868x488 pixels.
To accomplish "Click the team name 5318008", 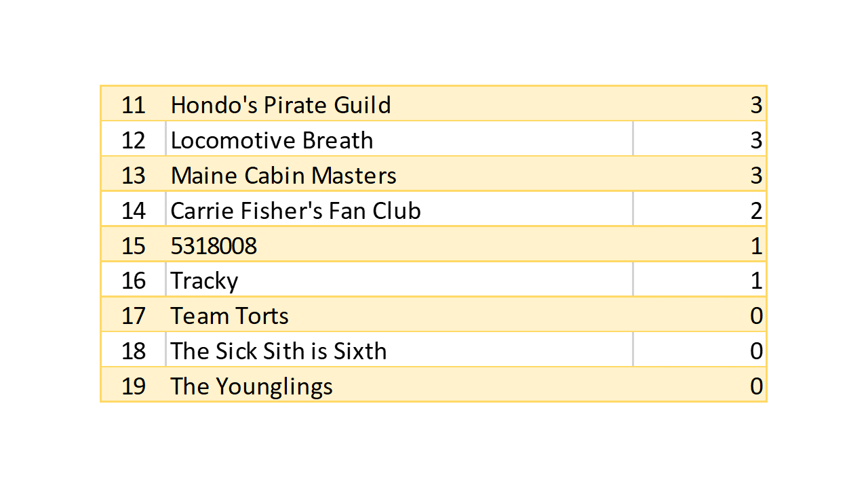I will coord(214,246).
